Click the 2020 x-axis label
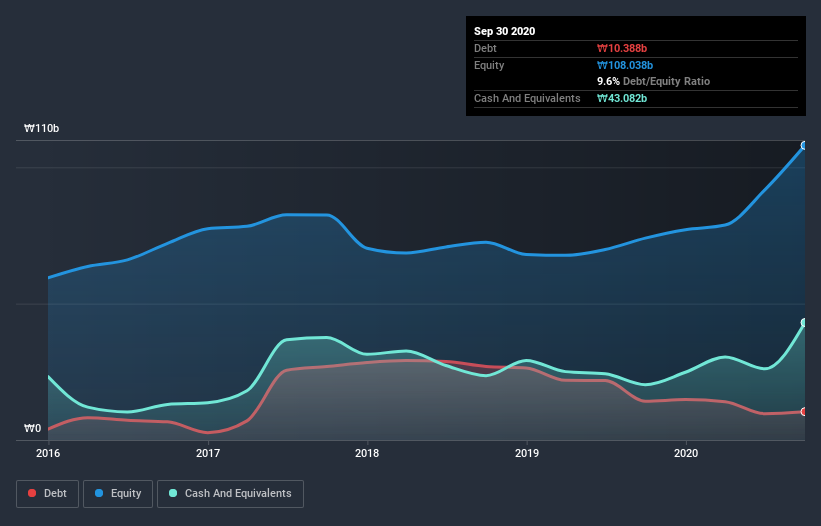This screenshot has width=821, height=526. (x=686, y=453)
